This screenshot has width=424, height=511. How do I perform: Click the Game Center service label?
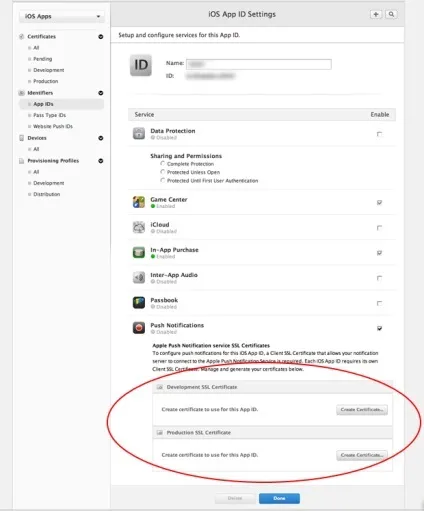(169, 199)
